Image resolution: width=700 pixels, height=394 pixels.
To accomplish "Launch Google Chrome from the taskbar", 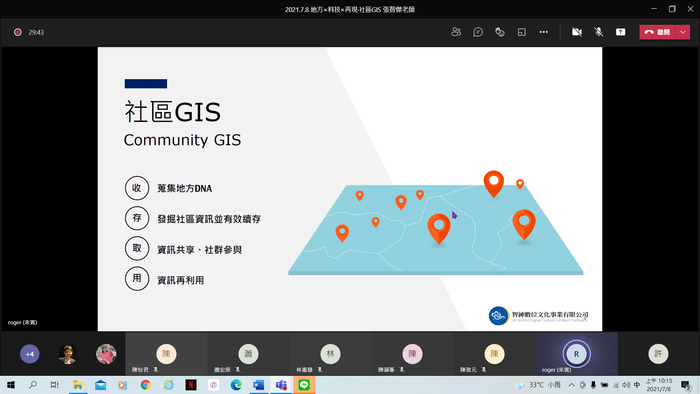I will [x=146, y=385].
